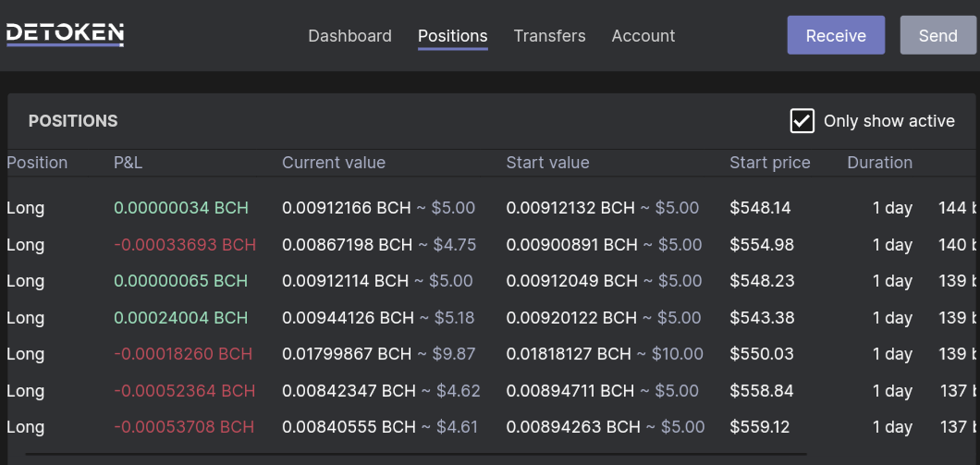The height and width of the screenshot is (465, 980).
Task: Open the position with $10.00 start value
Action: 491,354
